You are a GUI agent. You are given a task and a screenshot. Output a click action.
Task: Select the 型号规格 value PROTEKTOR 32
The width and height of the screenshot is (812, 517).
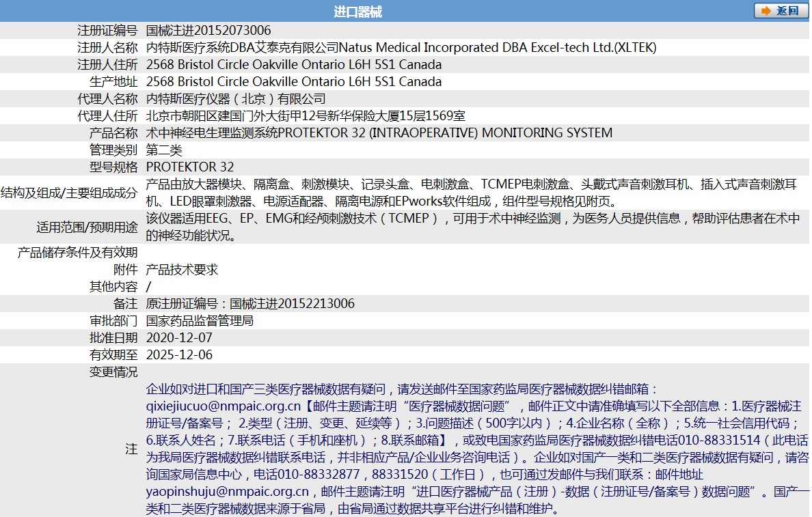pos(190,167)
